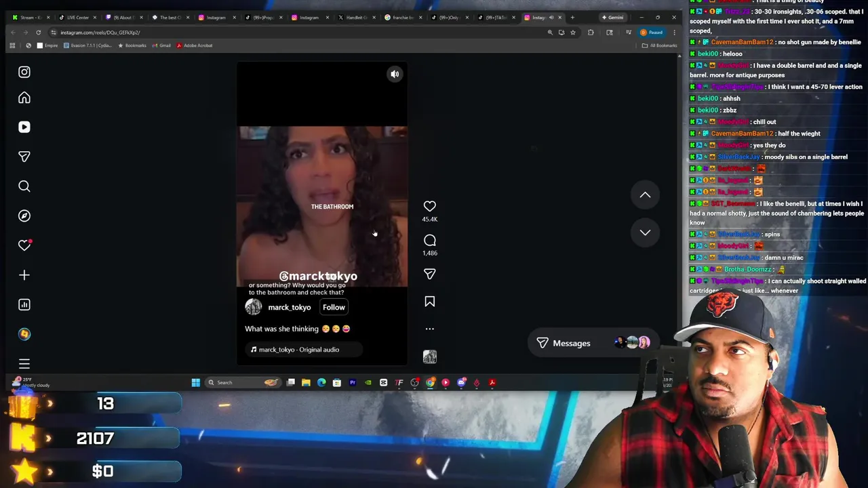868x488 pixels.
Task: Reload the page in browser
Action: (x=38, y=33)
